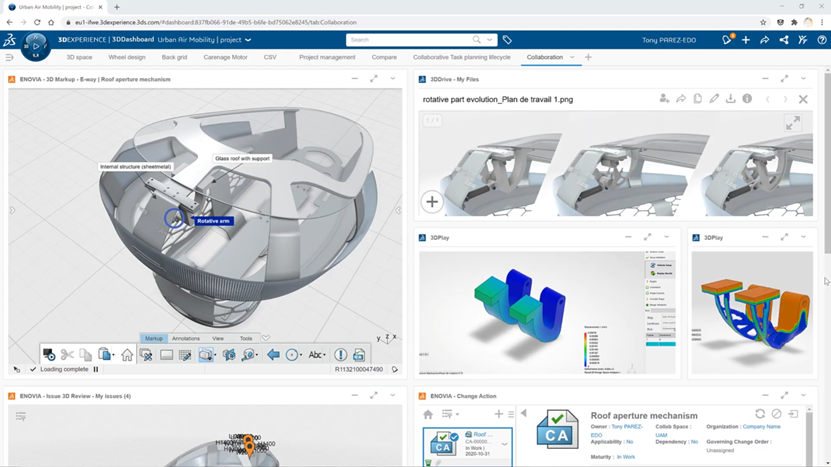Viewport: 831px width, 467px height.
Task: Click the copy document icon in 3DDrive
Action: [697, 99]
